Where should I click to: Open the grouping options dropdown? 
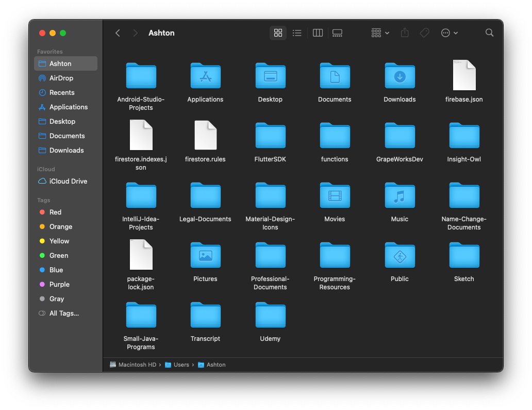379,32
